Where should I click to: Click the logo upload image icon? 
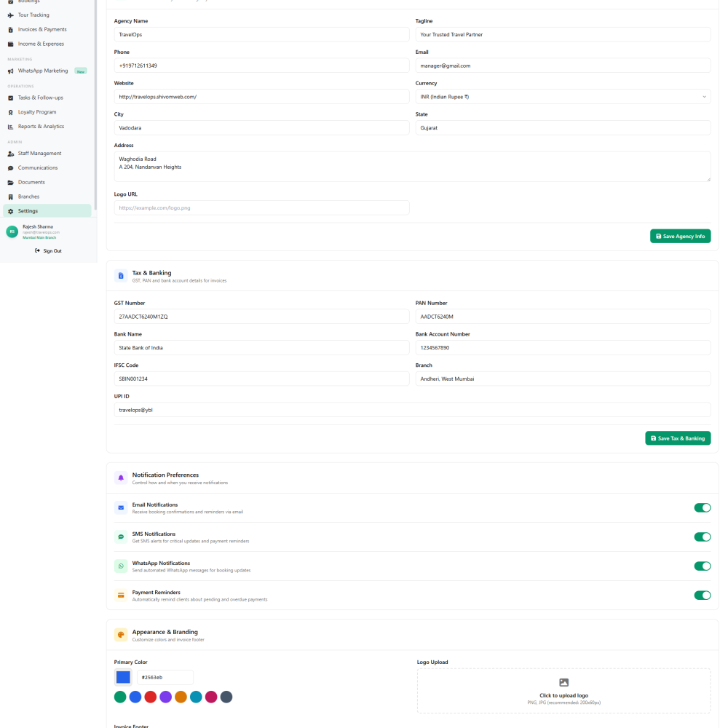[563, 683]
